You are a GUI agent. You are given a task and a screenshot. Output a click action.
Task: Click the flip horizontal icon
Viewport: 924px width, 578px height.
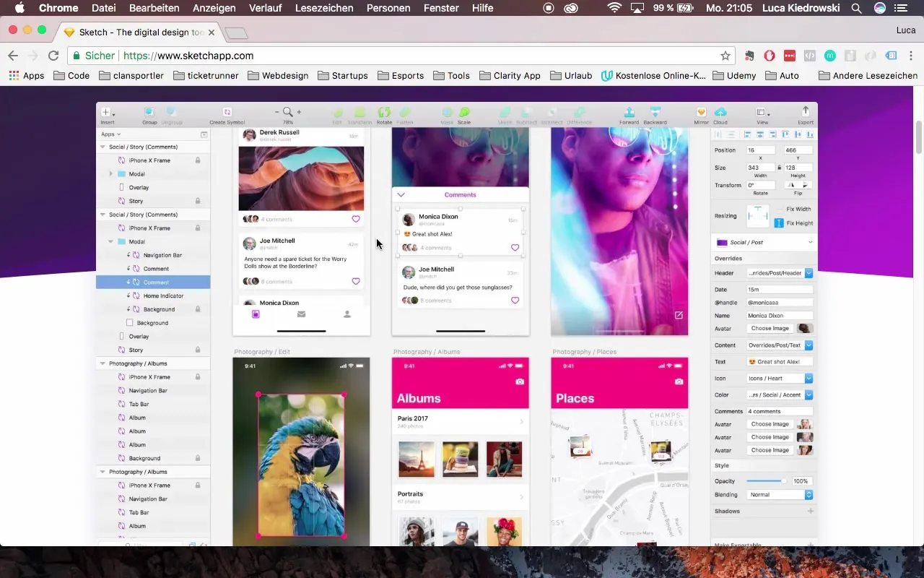pos(792,185)
